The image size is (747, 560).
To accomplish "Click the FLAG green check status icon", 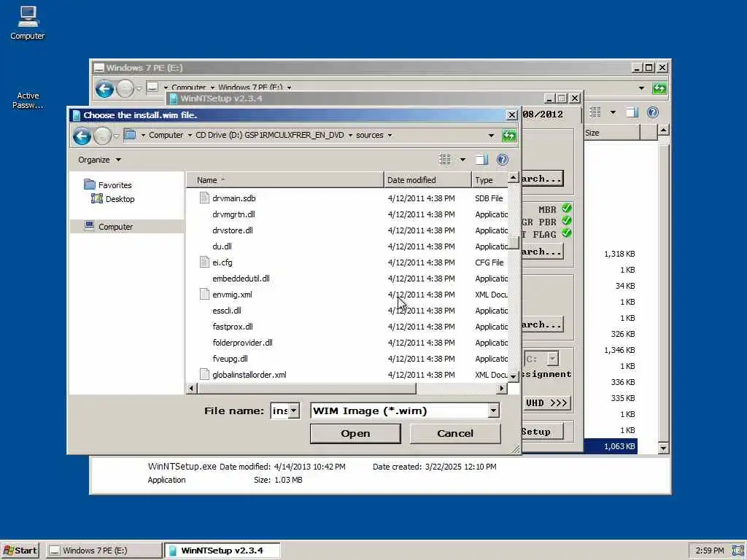I will tap(566, 233).
